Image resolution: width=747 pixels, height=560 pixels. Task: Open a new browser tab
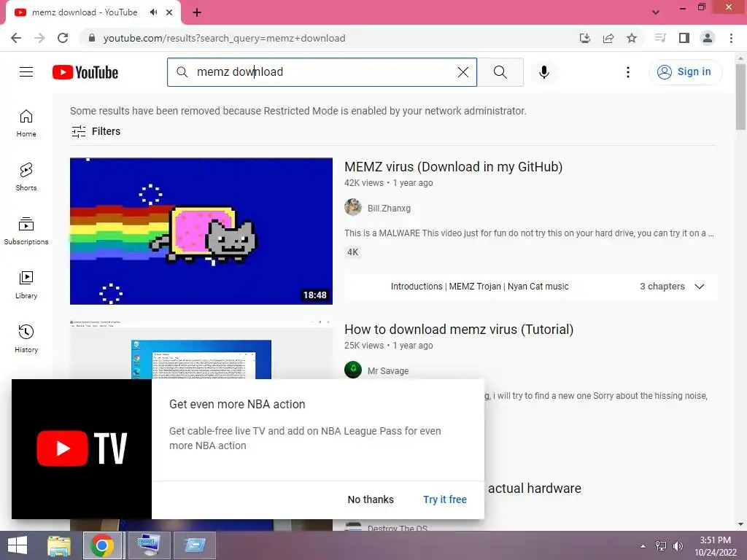pos(197,12)
